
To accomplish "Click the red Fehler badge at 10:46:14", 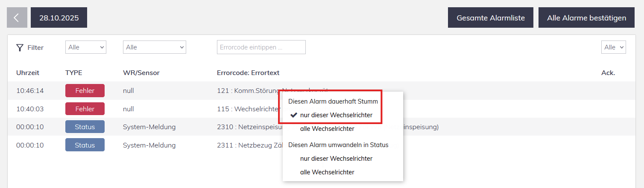I will coord(85,91).
